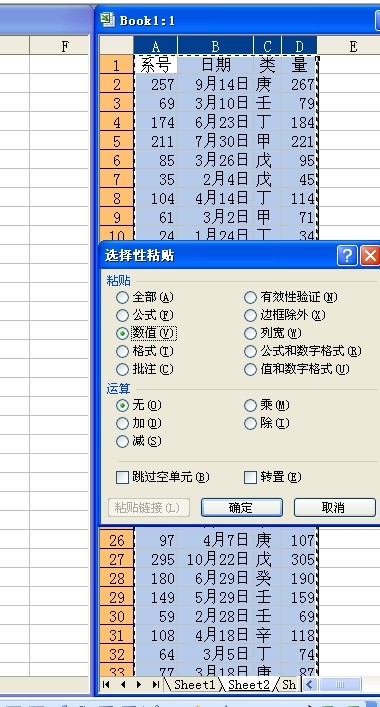Click the cell containing 3月26日
The height and width of the screenshot is (707, 380).
pos(215,160)
